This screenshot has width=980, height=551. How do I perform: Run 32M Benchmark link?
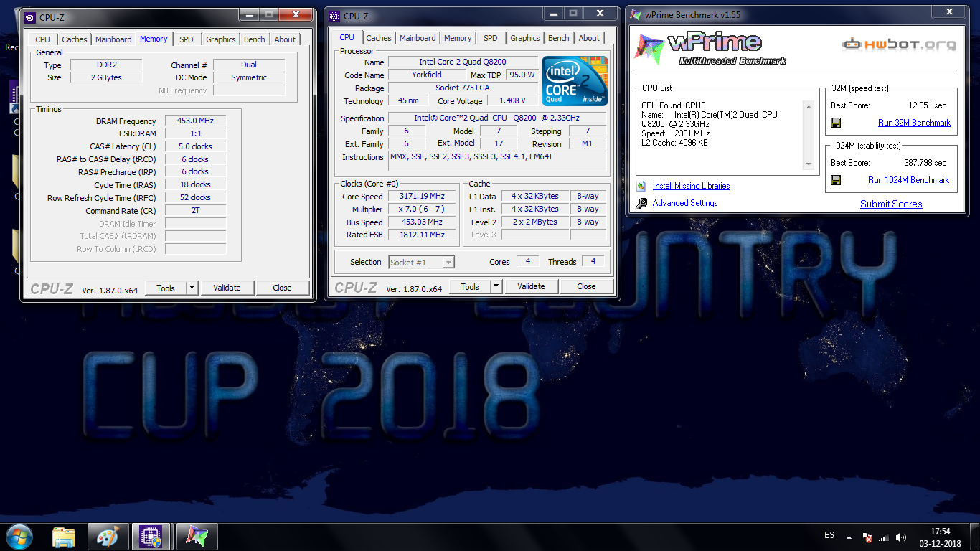pos(914,123)
